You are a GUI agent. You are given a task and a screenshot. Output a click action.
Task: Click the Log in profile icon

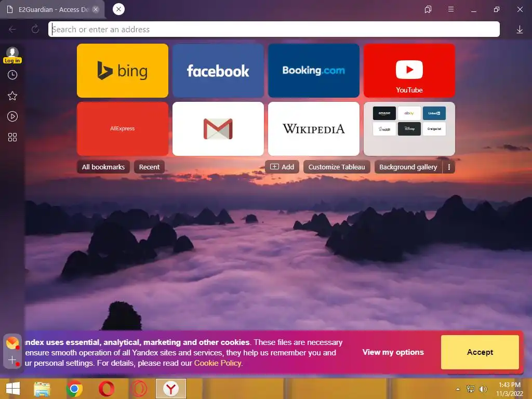(x=12, y=55)
